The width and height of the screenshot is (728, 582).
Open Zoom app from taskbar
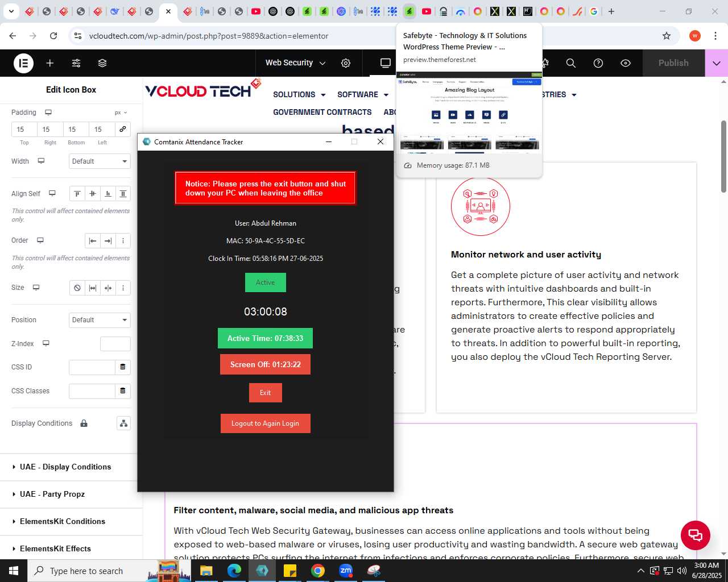coord(346,571)
